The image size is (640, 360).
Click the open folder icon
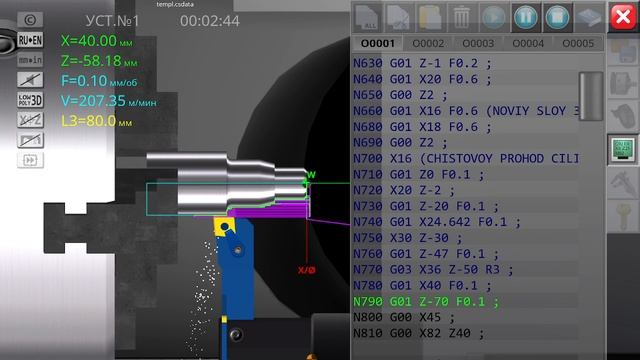(430, 18)
